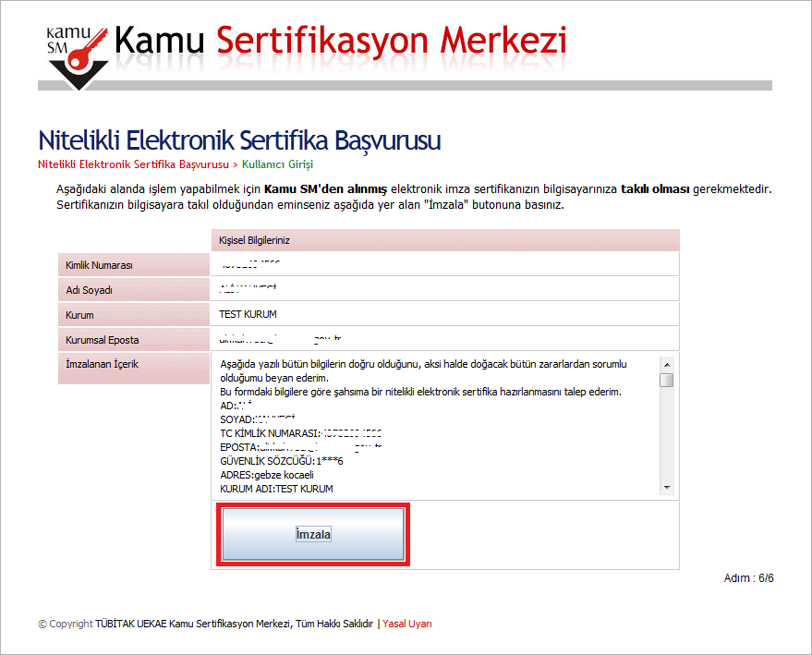Click the Kurum row label
Viewport: 812px width, 655px height.
click(x=134, y=315)
